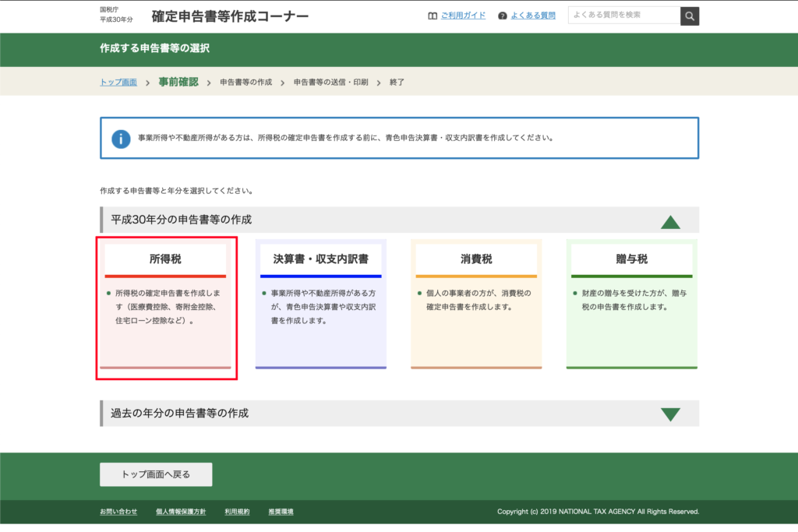Select the 所得税 card
Image resolution: width=798 pixels, height=532 pixels.
pyautogui.click(x=165, y=304)
